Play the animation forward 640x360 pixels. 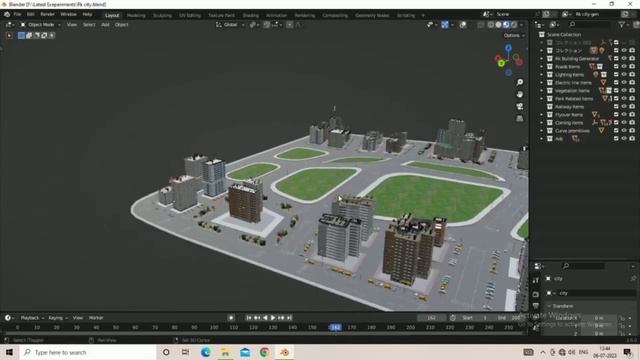point(273,318)
